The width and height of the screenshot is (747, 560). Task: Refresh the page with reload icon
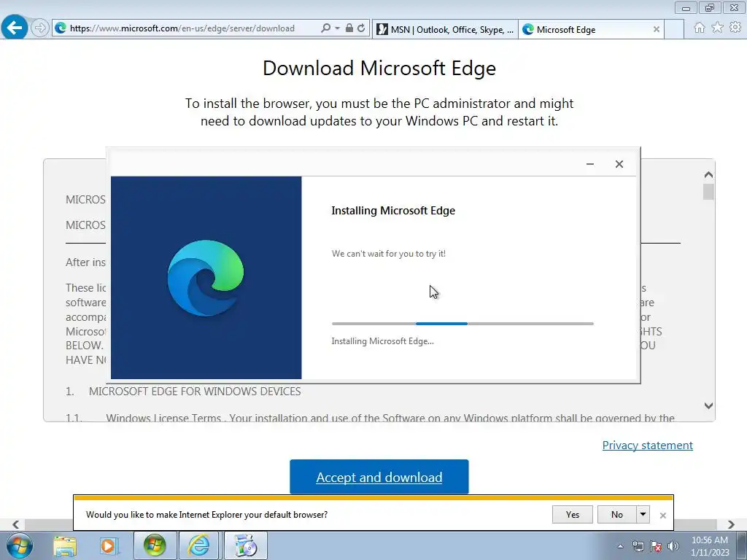click(x=362, y=28)
